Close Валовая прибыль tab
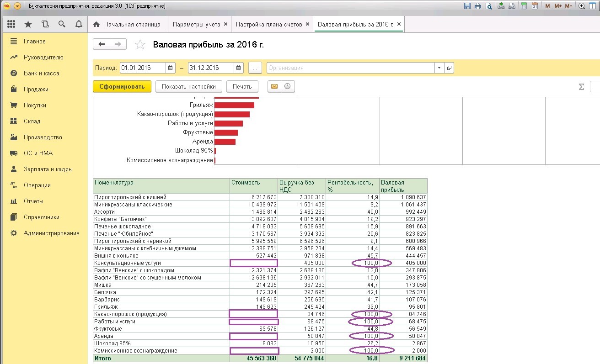 [x=399, y=24]
